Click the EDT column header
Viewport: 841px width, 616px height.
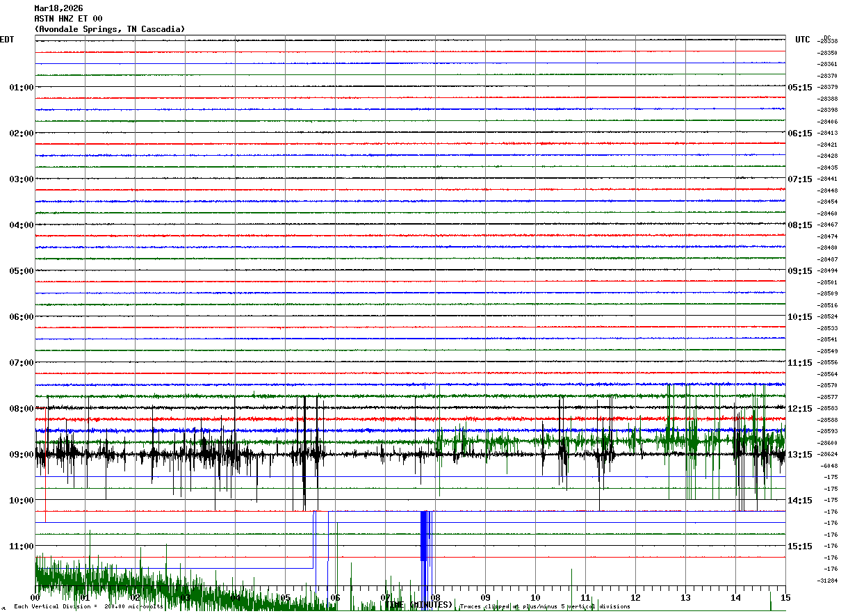click(7, 40)
